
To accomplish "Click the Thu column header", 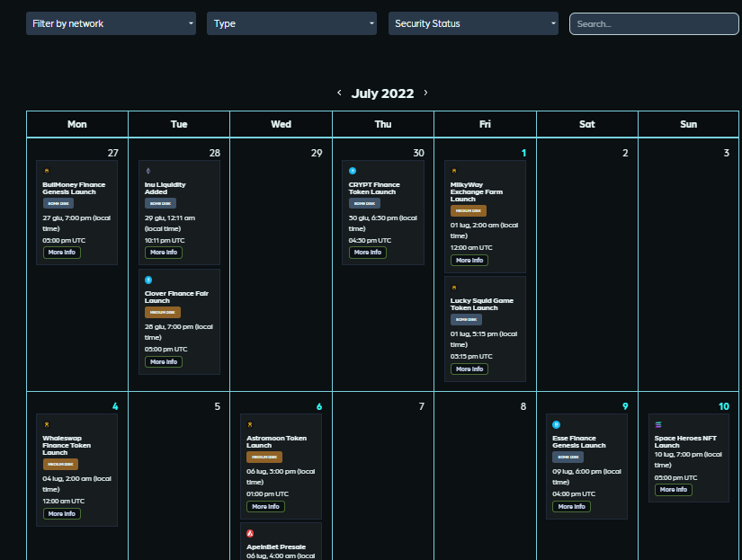I will pos(383,124).
